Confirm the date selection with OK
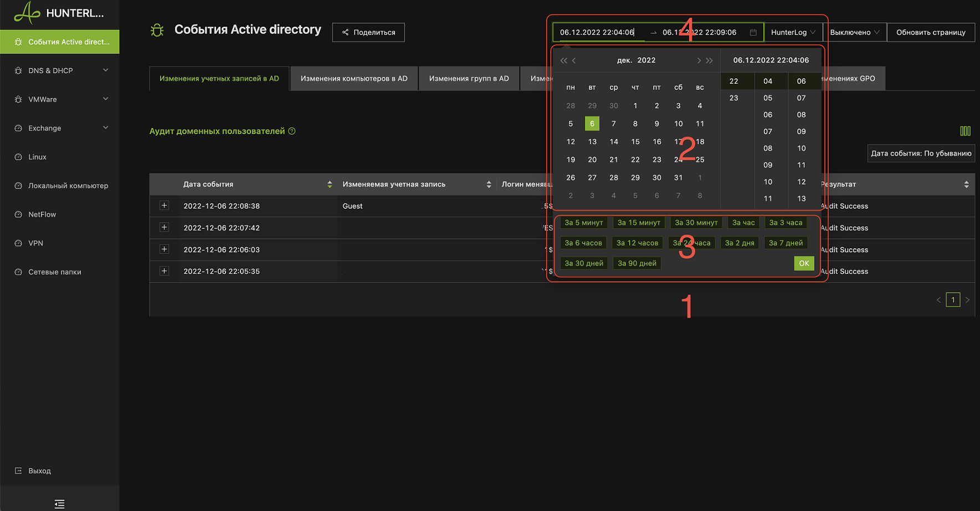This screenshot has height=511, width=980. [804, 263]
